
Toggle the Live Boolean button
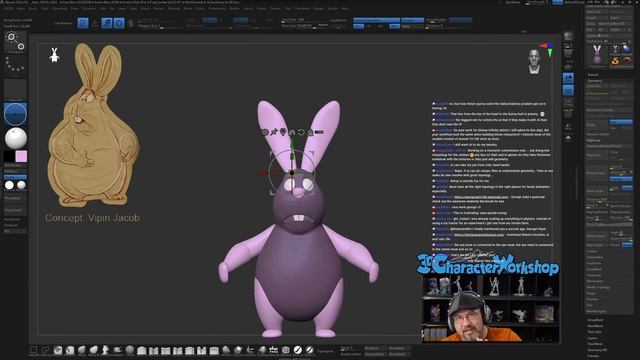pos(63,23)
